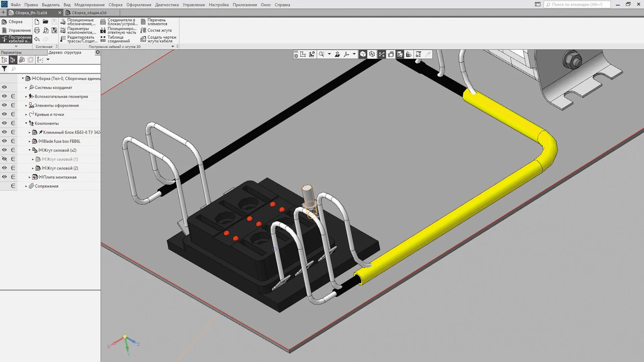Viewport: 644px width, 362px height.
Task: Click the 'Перечень элементов' element list tool
Action: coord(154,22)
